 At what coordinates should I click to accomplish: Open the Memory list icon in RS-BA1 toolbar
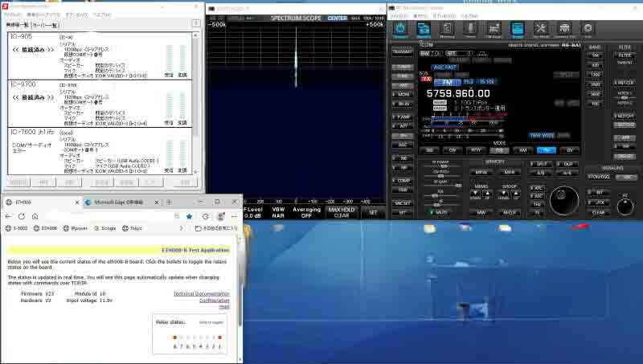(447, 29)
